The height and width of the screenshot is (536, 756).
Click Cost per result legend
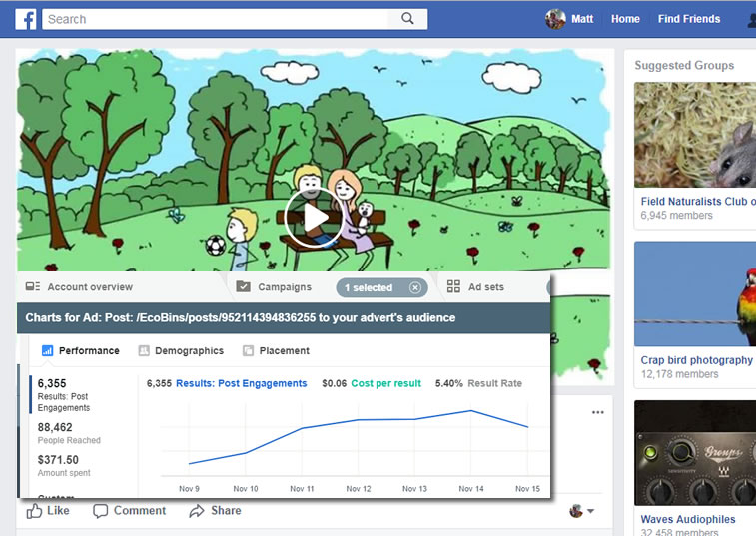[385, 383]
